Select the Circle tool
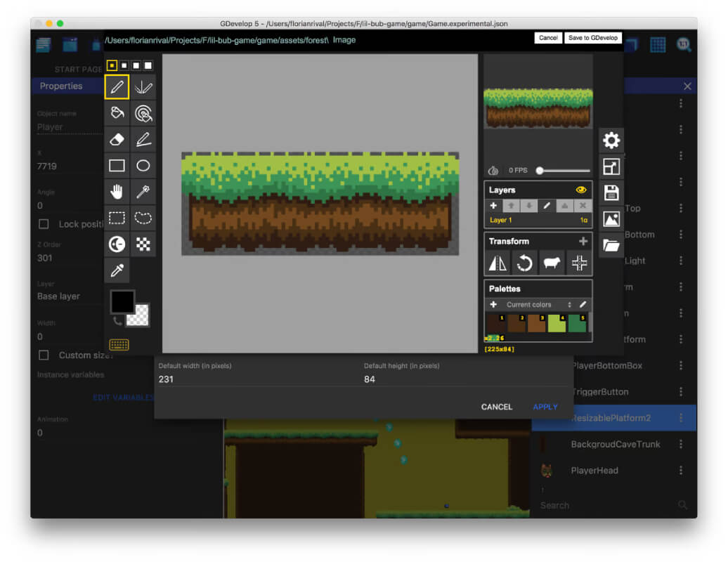The image size is (728, 562). (x=143, y=166)
